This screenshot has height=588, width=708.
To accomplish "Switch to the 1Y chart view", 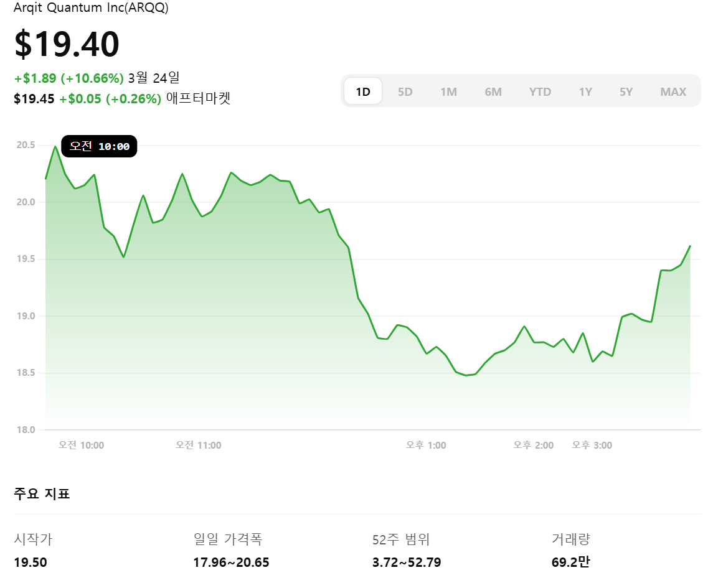I will [585, 91].
